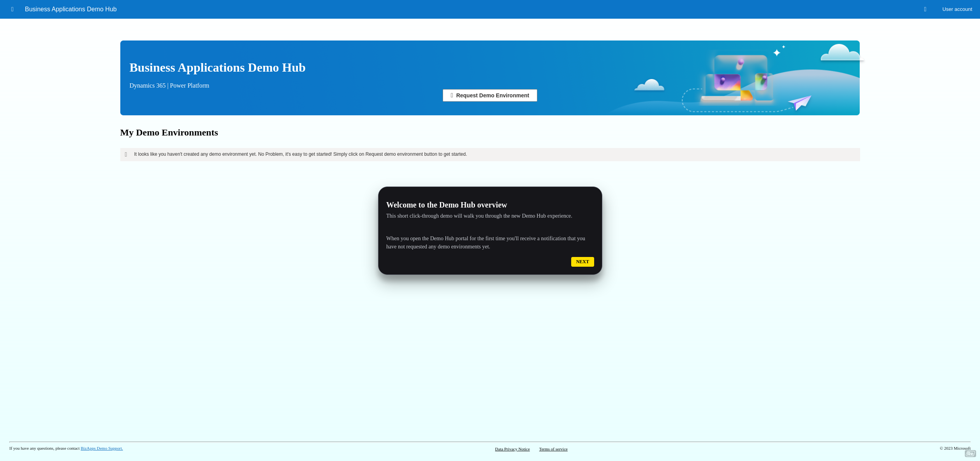Select the User account menu
980x461 pixels.
pyautogui.click(x=957, y=9)
